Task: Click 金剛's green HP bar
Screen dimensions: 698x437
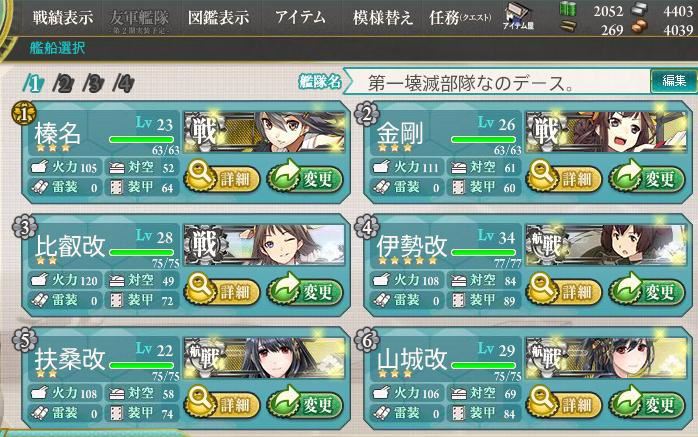Action: coord(483,140)
